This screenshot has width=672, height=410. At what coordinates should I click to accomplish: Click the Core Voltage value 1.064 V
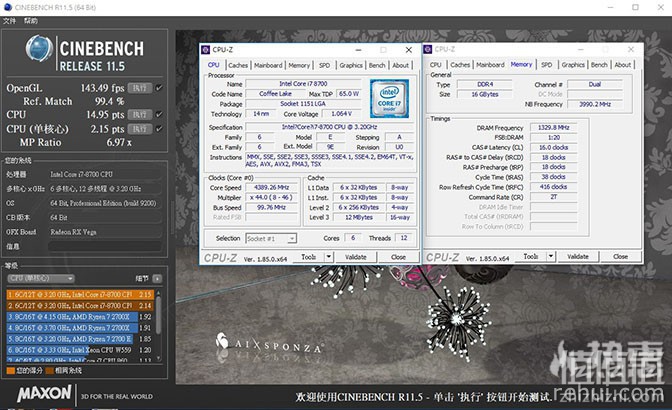(341, 114)
